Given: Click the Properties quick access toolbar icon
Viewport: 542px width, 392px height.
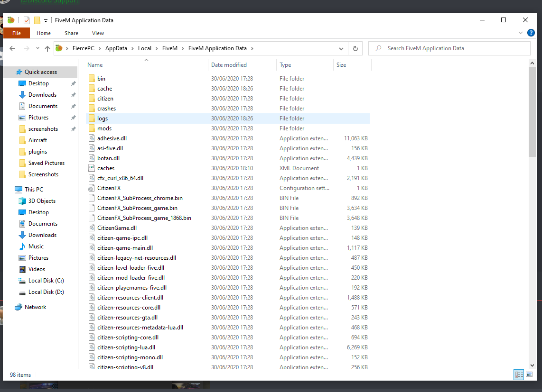Looking at the screenshot, I should [x=27, y=20].
